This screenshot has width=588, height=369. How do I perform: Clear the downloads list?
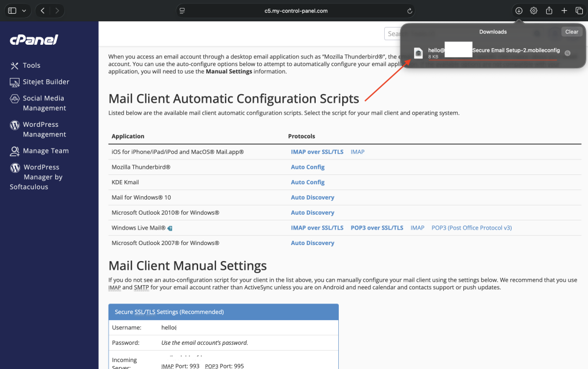[571, 32]
